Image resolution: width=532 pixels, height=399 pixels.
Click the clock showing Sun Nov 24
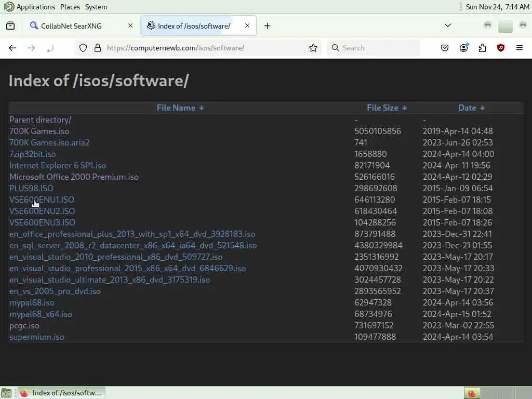(497, 7)
